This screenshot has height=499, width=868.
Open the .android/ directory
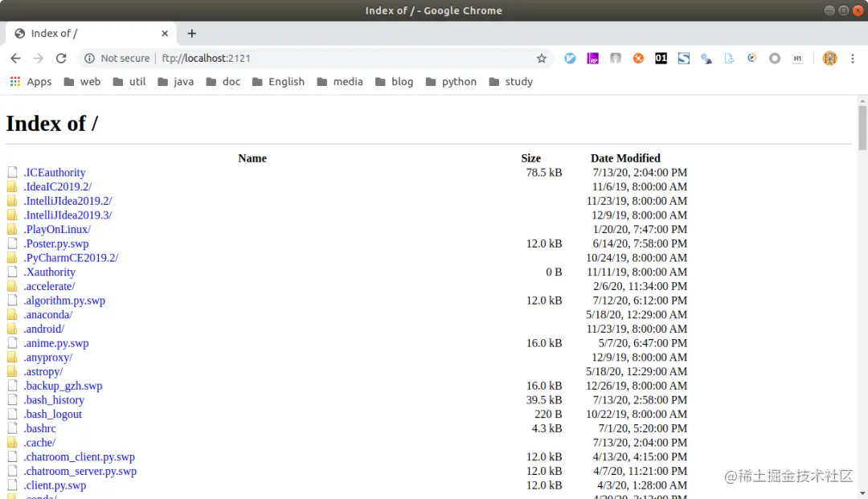pyautogui.click(x=43, y=329)
